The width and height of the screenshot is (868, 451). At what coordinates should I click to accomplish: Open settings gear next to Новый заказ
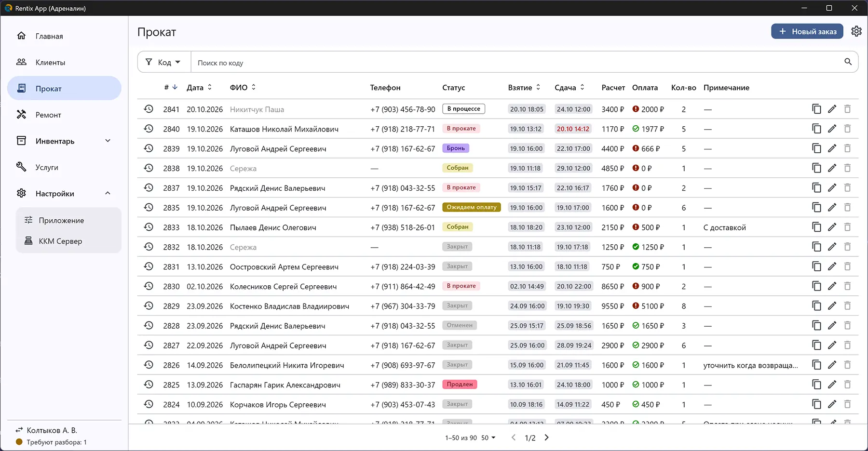(x=856, y=31)
